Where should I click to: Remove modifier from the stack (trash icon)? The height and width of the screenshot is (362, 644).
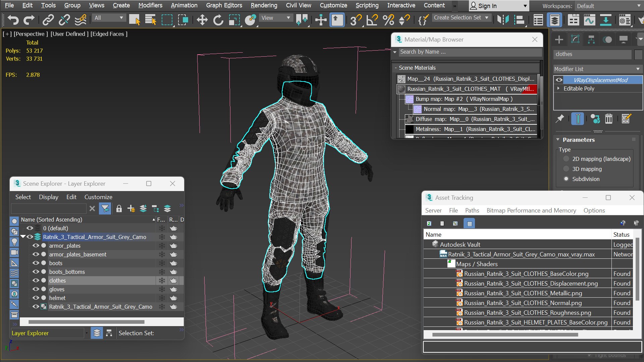pos(608,119)
